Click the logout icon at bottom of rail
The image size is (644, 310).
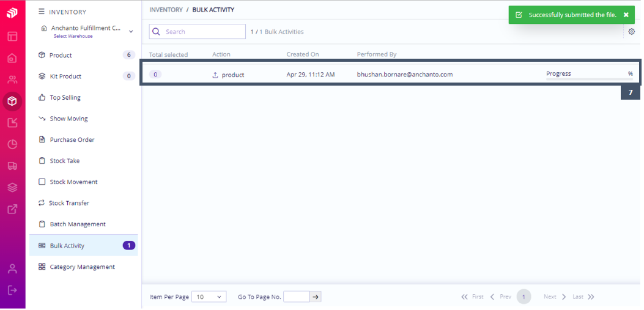coord(12,290)
